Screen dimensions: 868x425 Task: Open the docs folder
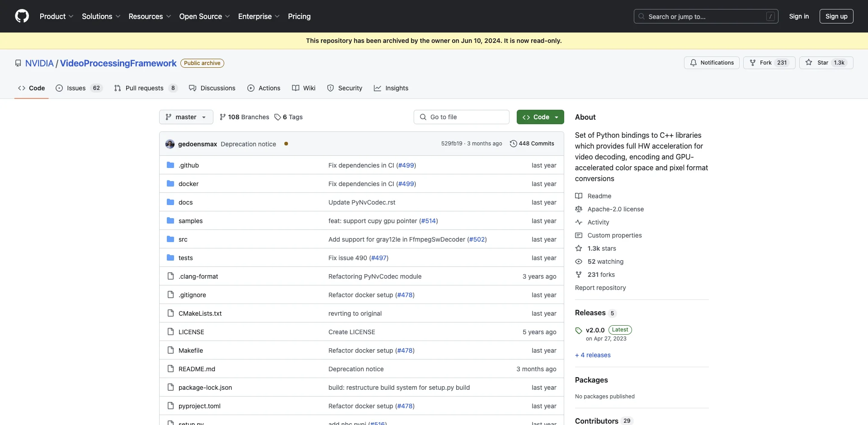point(185,202)
